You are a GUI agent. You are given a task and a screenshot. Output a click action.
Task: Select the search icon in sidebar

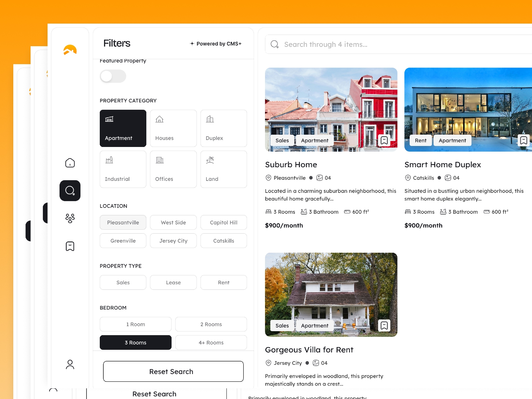pos(70,191)
